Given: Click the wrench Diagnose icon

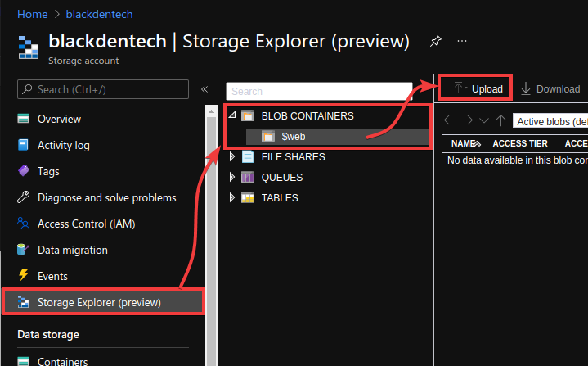Looking at the screenshot, I should 23,197.
